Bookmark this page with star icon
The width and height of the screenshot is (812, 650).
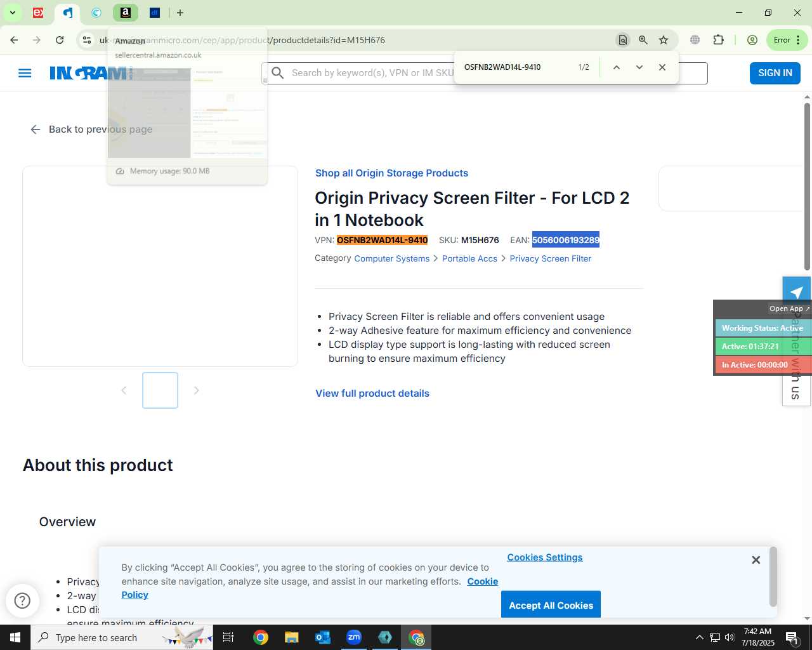tap(664, 40)
